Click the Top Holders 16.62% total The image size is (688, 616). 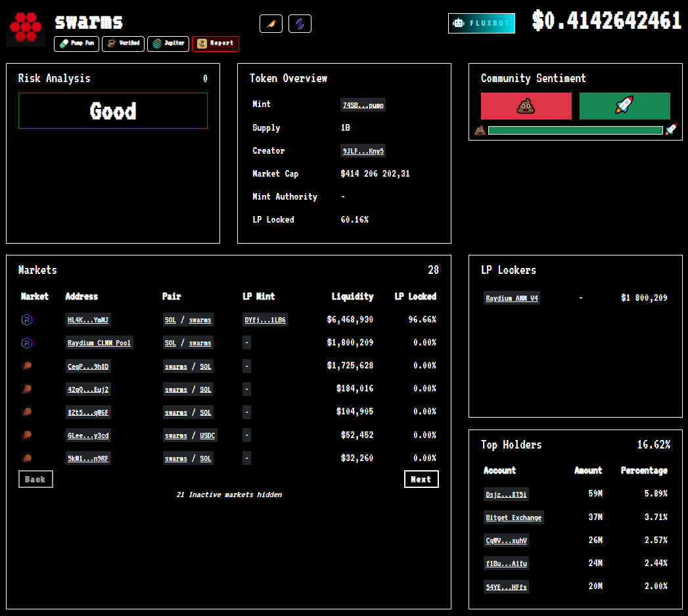[653, 445]
